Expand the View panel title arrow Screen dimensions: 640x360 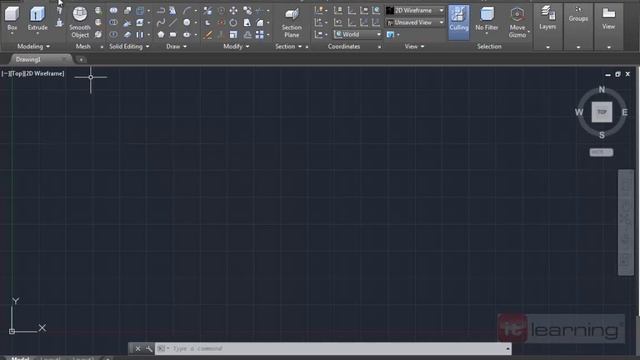click(x=422, y=47)
